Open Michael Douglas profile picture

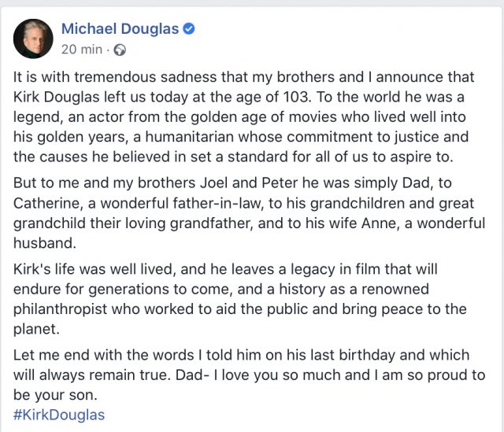[33, 39]
